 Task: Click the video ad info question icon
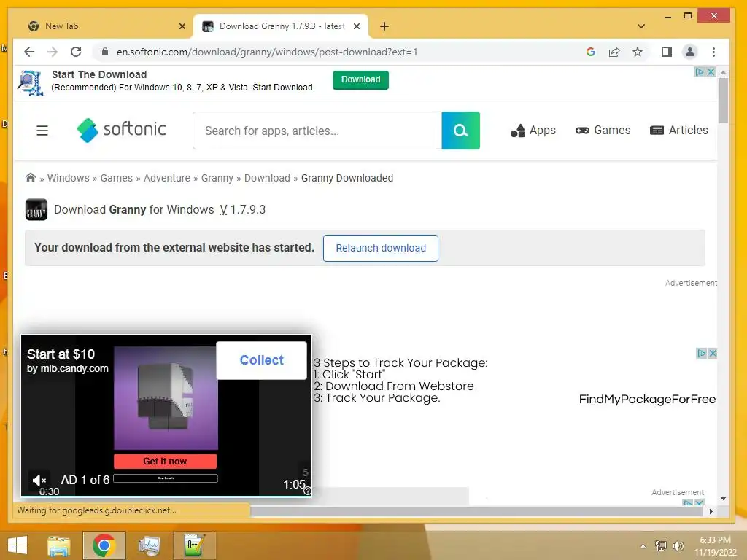(x=308, y=491)
